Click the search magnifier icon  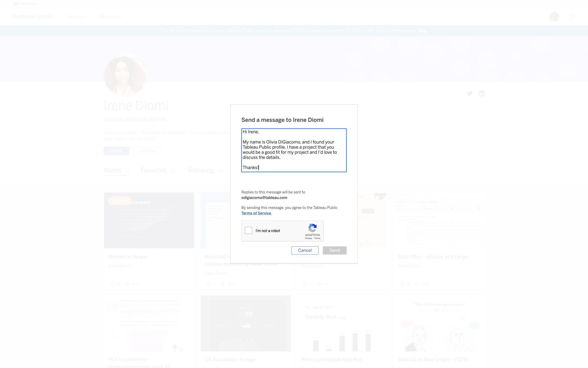[x=572, y=17]
